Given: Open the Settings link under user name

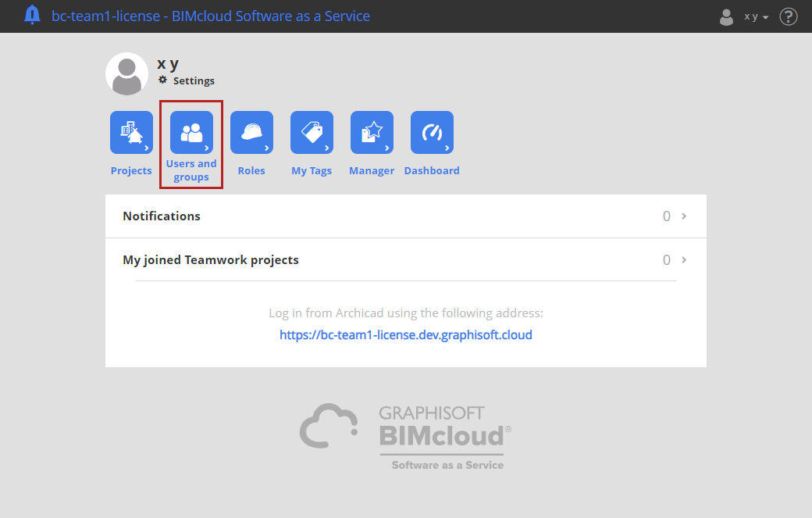Looking at the screenshot, I should click(194, 80).
